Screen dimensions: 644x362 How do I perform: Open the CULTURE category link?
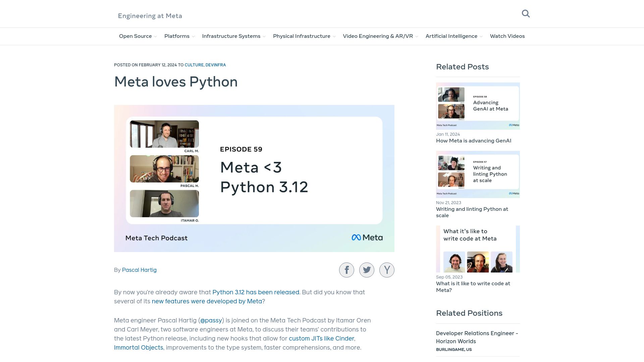[x=194, y=65]
